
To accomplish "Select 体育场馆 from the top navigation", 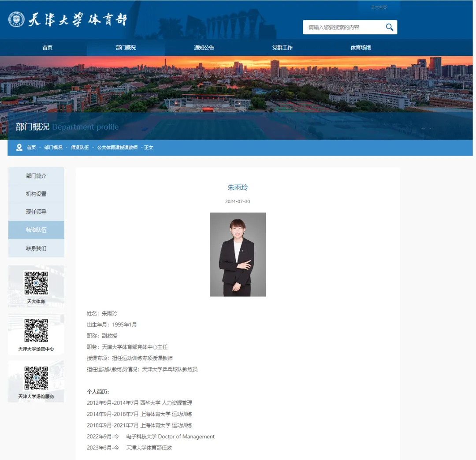I will pos(361,48).
